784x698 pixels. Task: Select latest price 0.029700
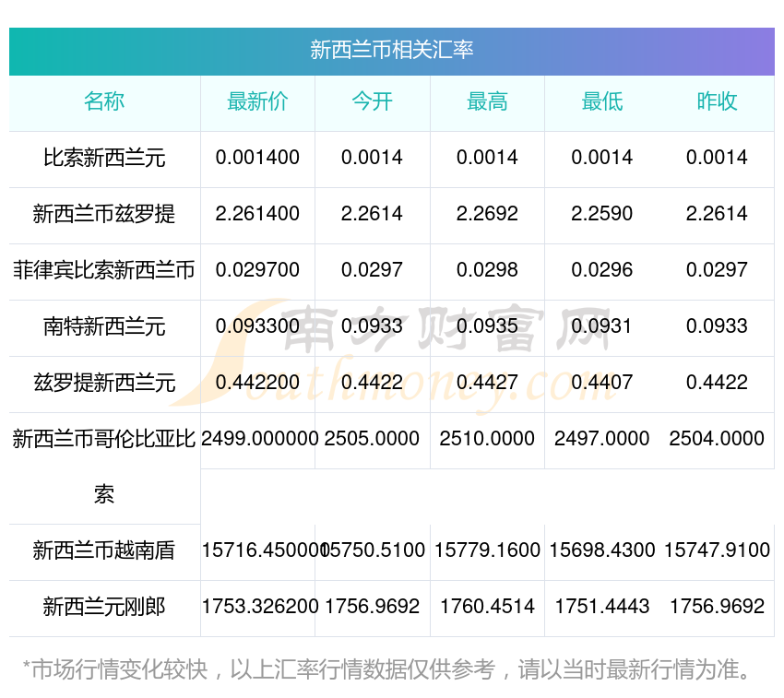click(x=257, y=270)
